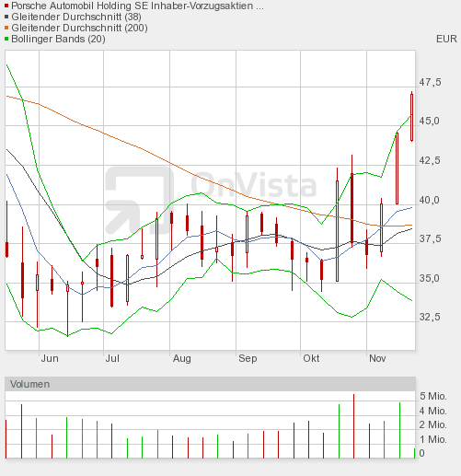Image resolution: width=461 pixels, height=476 pixels.
Task: Click the 40,0 price axis label
Action: pyautogui.click(x=429, y=200)
